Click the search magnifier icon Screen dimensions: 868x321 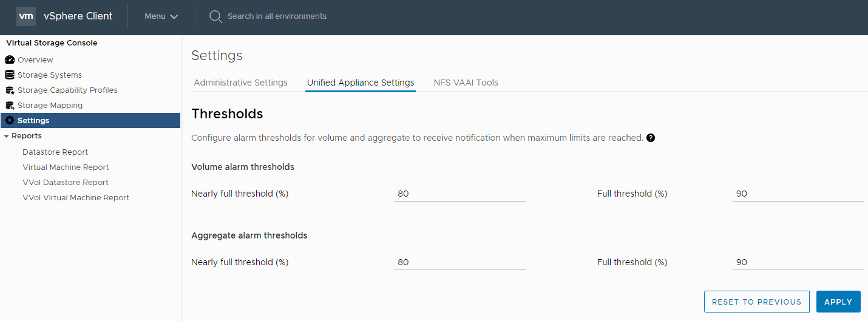pos(215,16)
